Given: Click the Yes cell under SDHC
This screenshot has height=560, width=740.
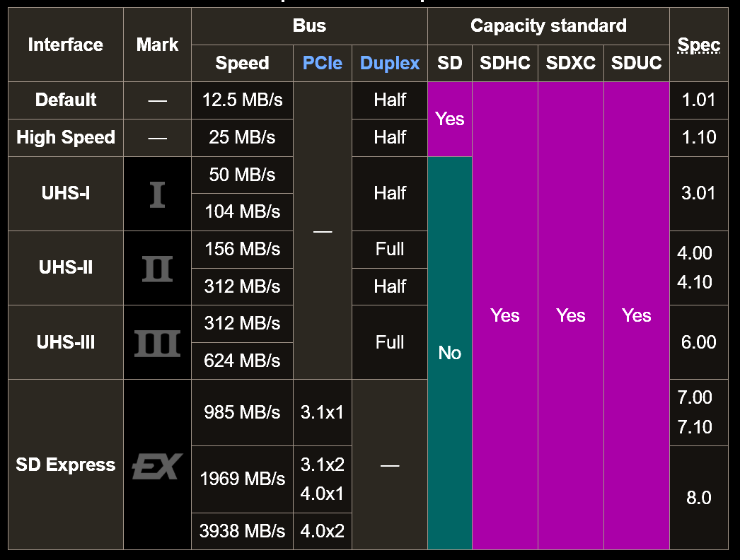Looking at the screenshot, I should pyautogui.click(x=505, y=315).
